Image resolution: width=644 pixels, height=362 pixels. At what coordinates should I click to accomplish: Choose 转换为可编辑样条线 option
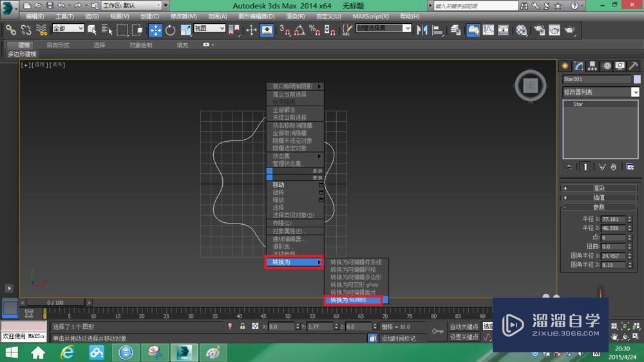tap(355, 262)
